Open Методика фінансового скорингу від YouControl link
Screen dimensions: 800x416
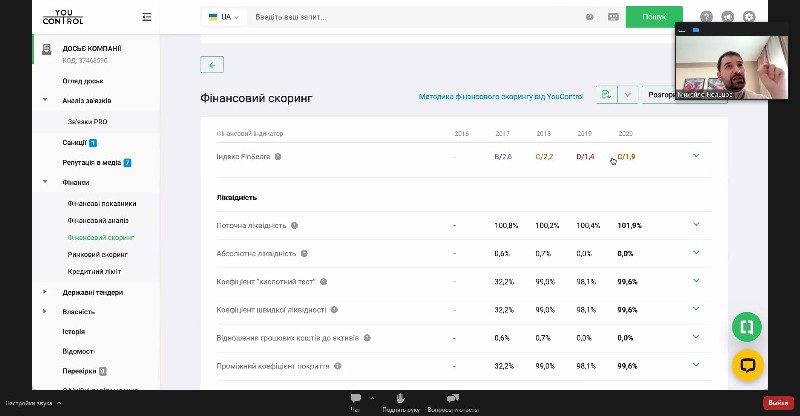500,97
